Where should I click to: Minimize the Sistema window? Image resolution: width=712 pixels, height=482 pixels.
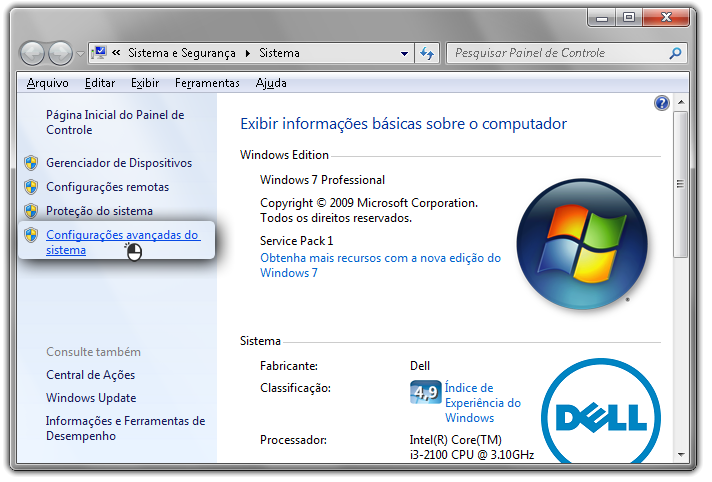pos(602,17)
